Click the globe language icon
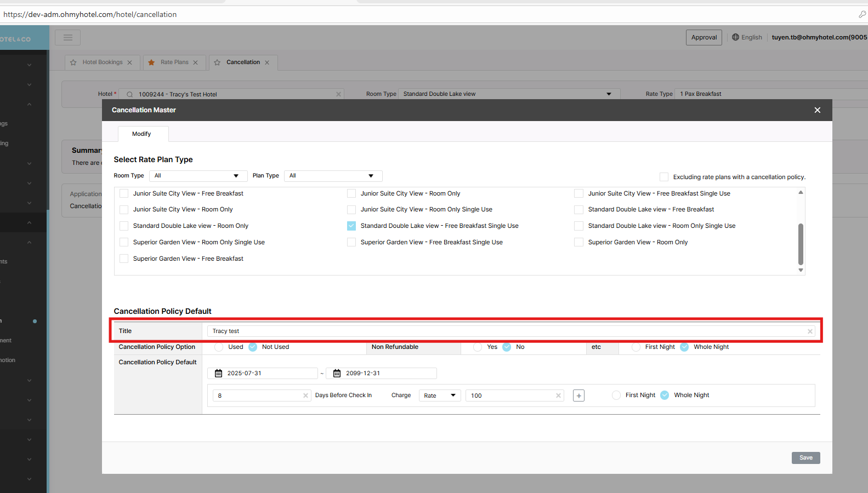Screen dimensions: 868x493 [x=735, y=37]
